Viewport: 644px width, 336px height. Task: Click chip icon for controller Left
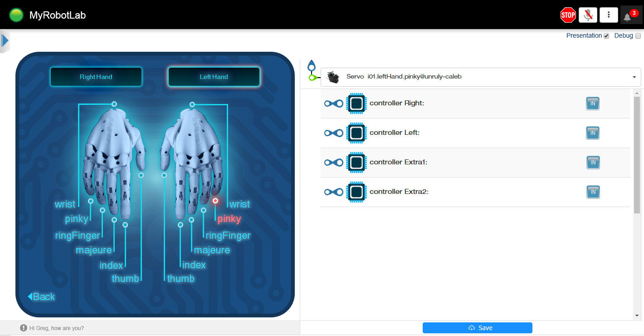click(356, 133)
